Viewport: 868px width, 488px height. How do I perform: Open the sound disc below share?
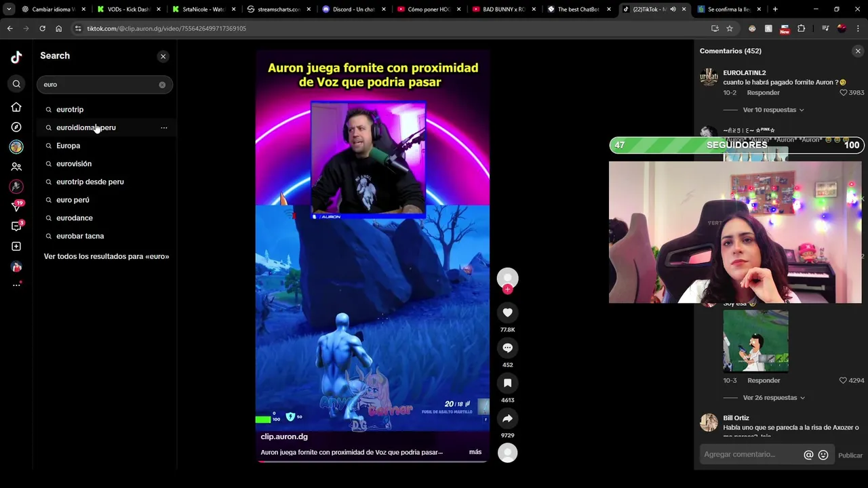(x=507, y=452)
